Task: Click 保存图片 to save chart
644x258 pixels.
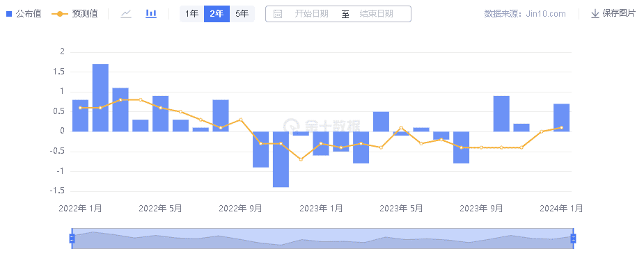Action: pyautogui.click(x=613, y=14)
